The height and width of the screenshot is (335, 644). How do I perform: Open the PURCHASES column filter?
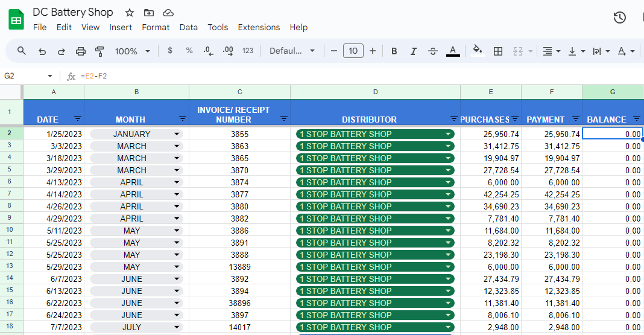[514, 119]
